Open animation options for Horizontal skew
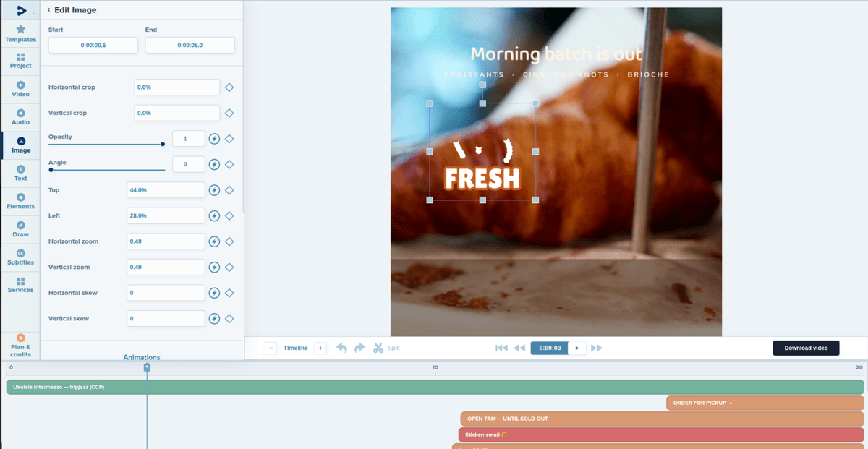The image size is (868, 449). pyautogui.click(x=214, y=293)
